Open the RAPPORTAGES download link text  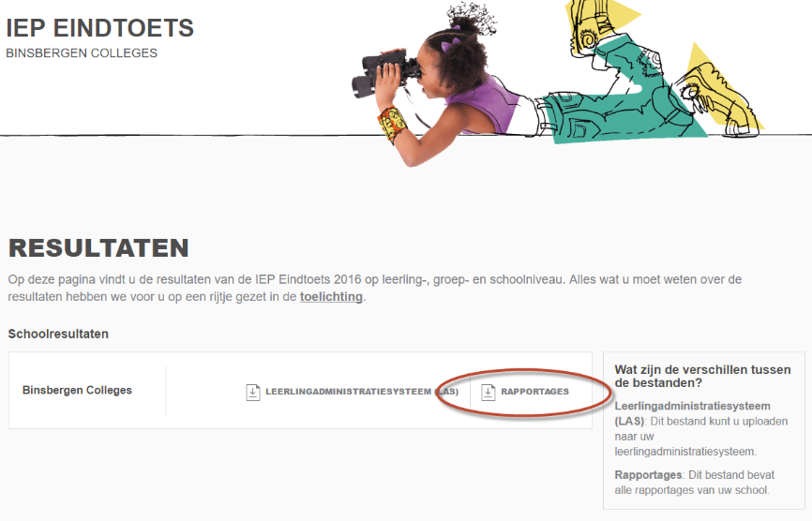point(534,392)
